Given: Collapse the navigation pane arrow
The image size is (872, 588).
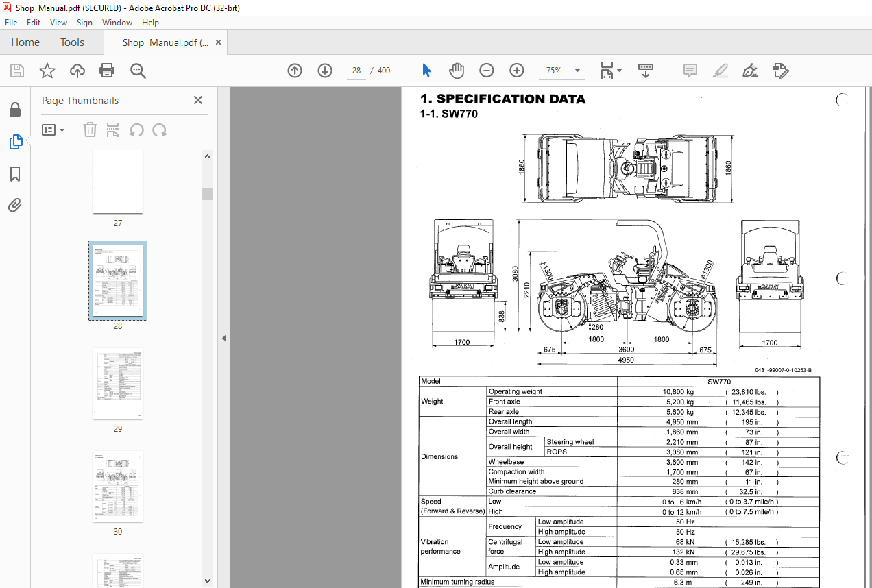Looking at the screenshot, I should [223, 338].
